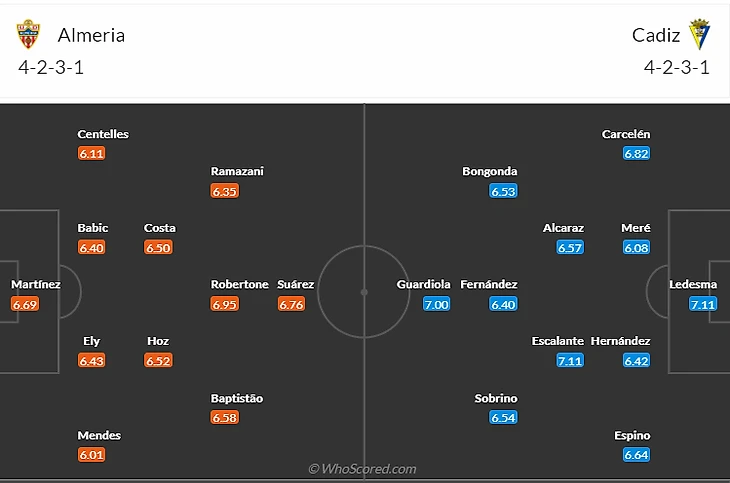Click Escalante's 7.11 rating badge
The height and width of the screenshot is (483, 730).
(x=570, y=360)
